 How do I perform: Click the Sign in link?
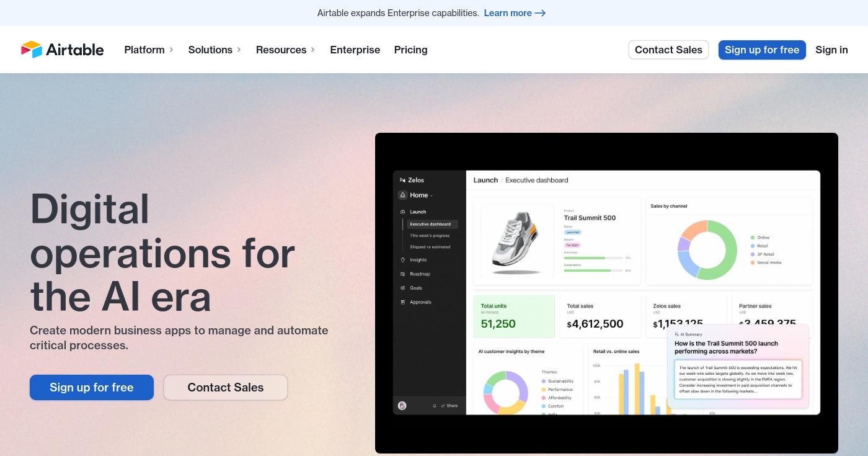pos(831,50)
